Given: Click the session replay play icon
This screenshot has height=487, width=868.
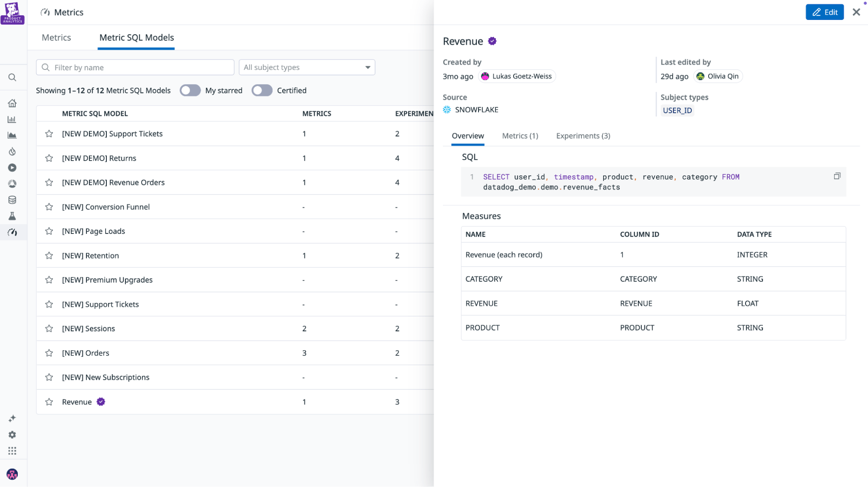Looking at the screenshot, I should 12,168.
